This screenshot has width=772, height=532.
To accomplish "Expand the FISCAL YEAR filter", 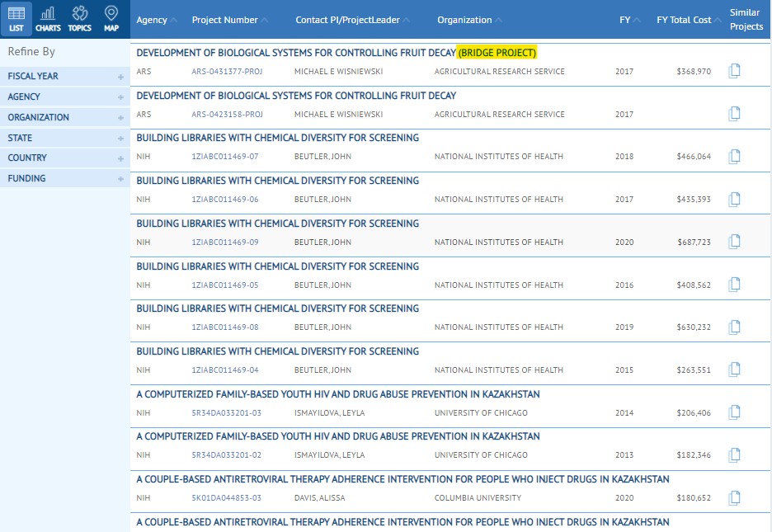I will click(65, 76).
